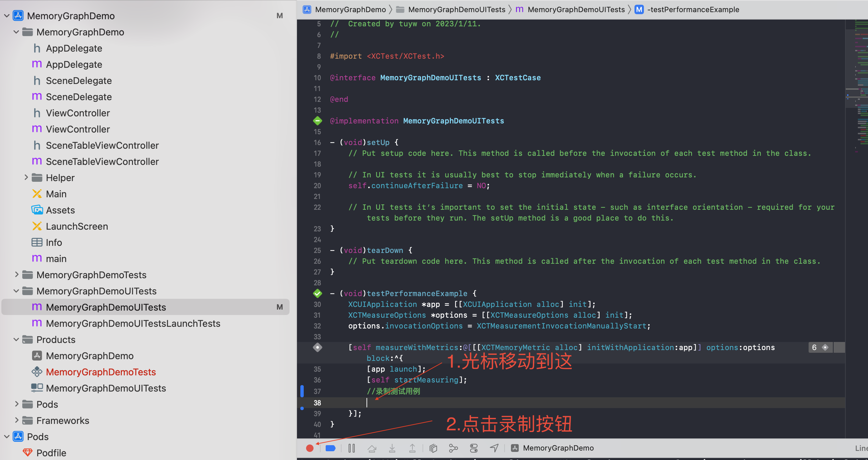This screenshot has width=868, height=460.
Task: Expand the Helper folder
Action: 26,178
